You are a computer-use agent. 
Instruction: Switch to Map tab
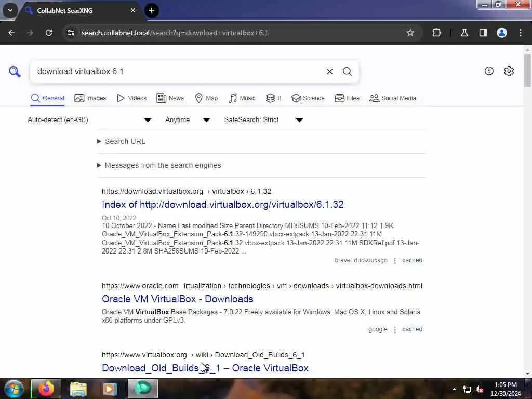point(206,98)
